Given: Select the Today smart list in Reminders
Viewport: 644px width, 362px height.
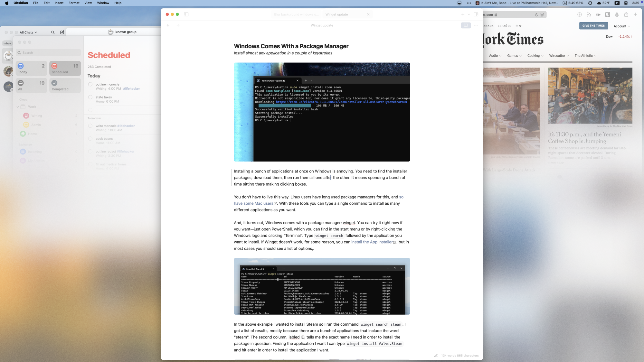Looking at the screenshot, I should coord(32,69).
